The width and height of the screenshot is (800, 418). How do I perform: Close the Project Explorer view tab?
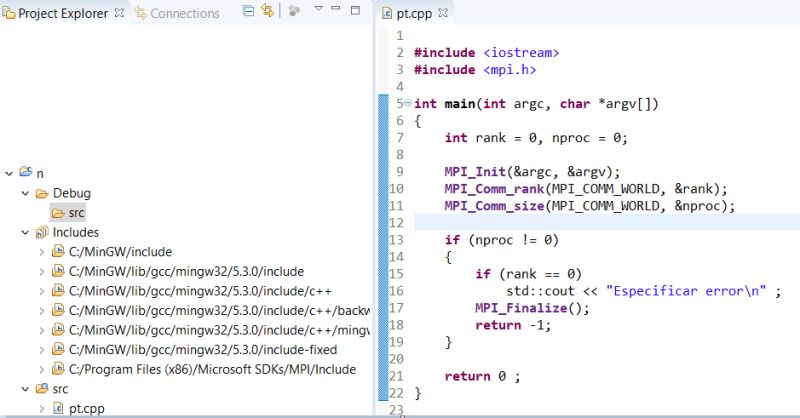pos(119,13)
